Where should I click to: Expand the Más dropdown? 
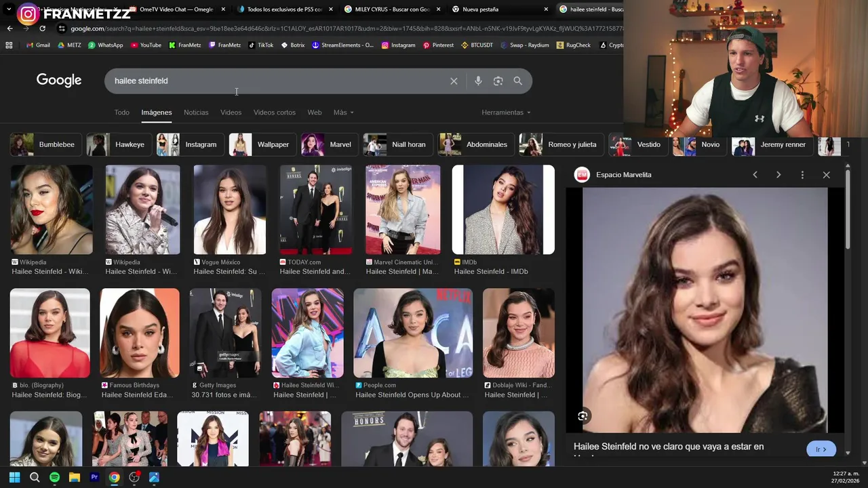pos(344,113)
